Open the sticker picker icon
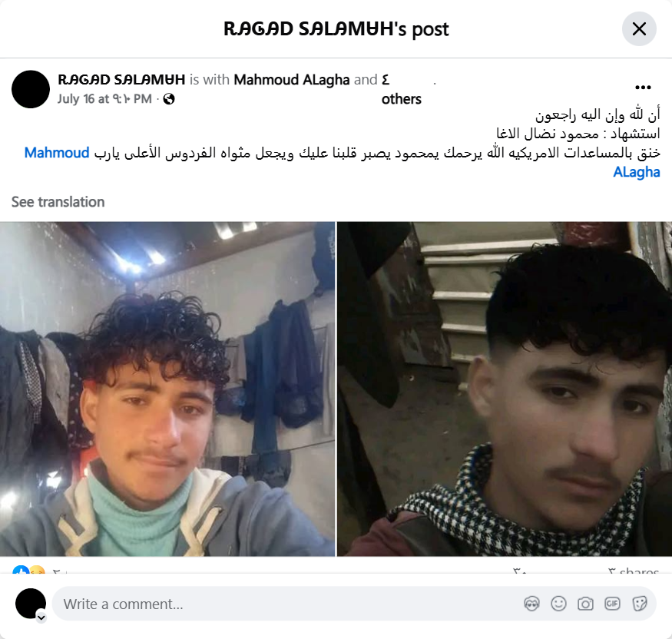 (639, 604)
